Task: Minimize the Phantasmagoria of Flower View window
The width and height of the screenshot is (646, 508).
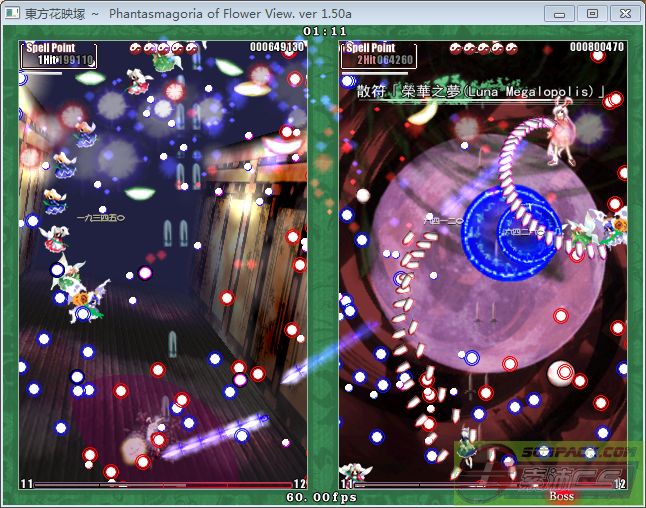Action: click(559, 14)
